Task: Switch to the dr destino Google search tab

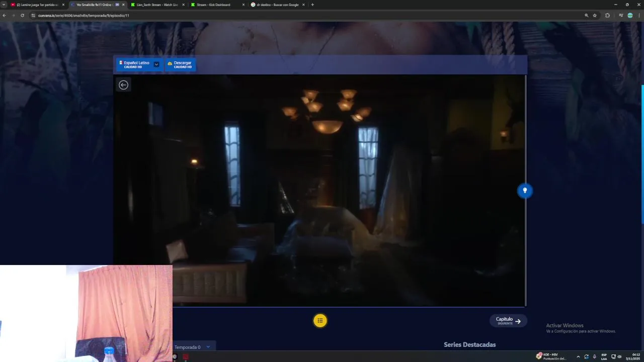Action: 277,5
